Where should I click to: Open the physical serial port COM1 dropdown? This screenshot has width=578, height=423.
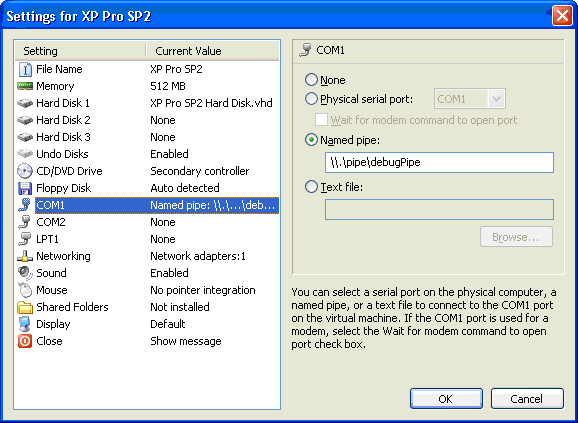(470, 99)
